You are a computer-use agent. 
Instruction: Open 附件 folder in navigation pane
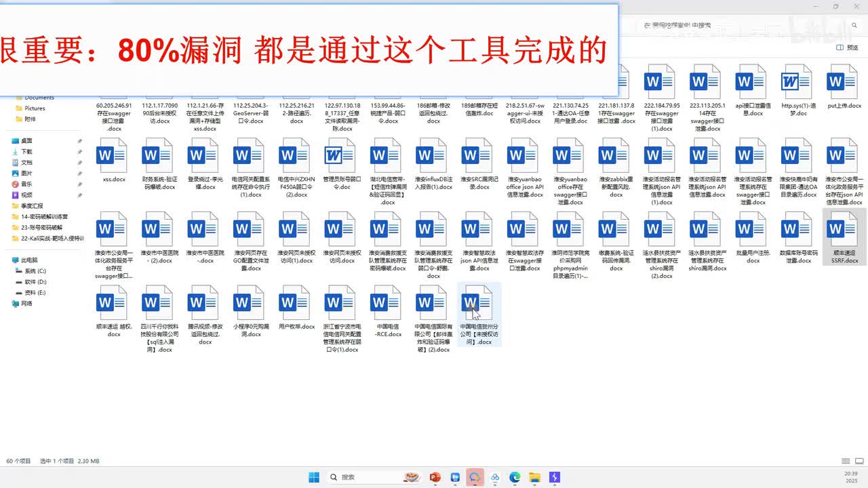[30, 119]
